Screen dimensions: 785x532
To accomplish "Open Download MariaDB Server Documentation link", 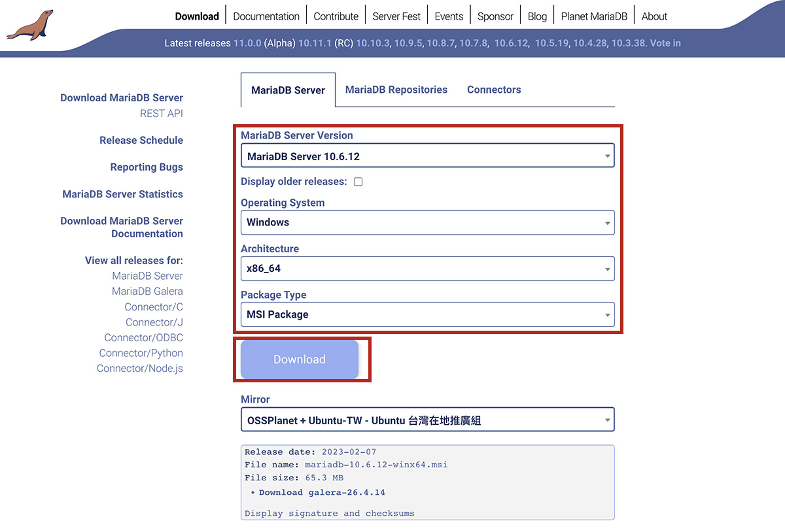I will tap(122, 227).
